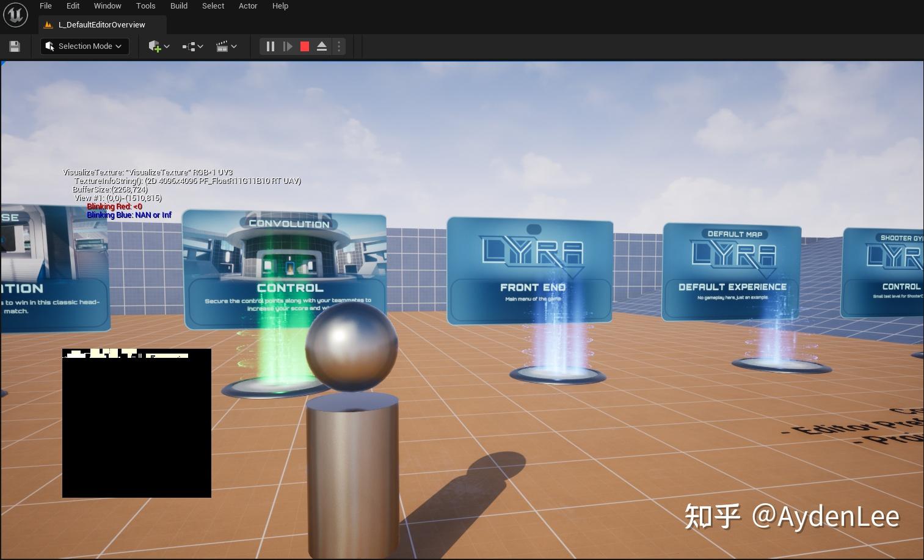Expand the Selection Mode dropdown
The height and width of the screenshot is (560, 924).
pyautogui.click(x=119, y=46)
